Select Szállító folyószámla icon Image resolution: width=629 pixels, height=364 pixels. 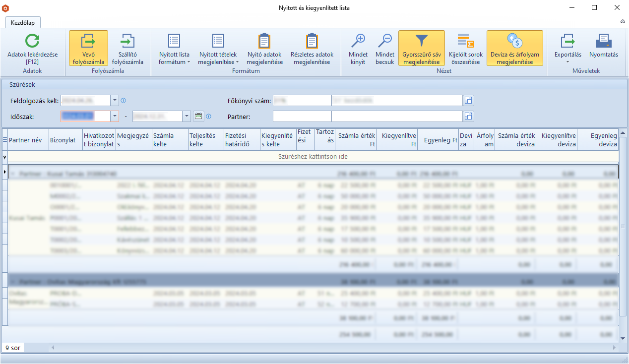(127, 41)
